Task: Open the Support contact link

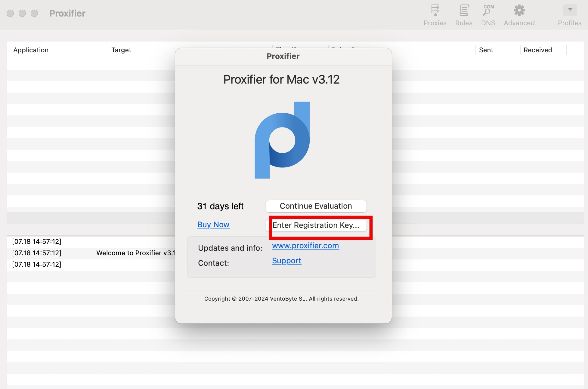Action: 286,261
